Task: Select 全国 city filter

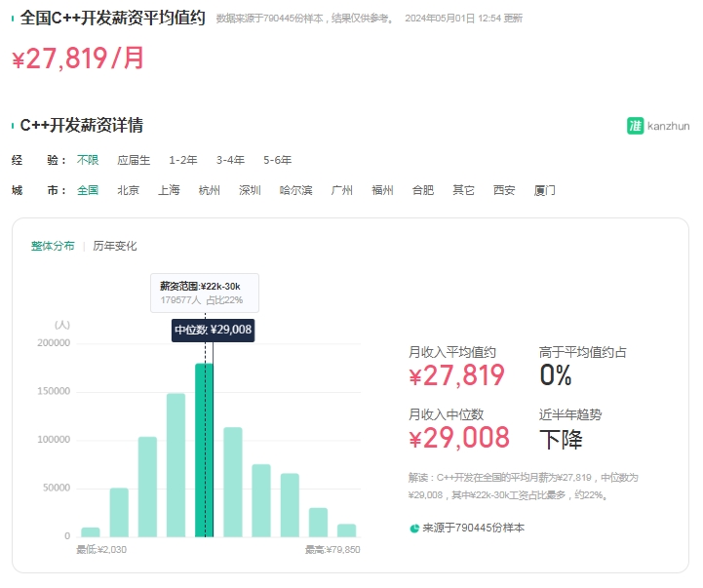Action: click(x=88, y=190)
